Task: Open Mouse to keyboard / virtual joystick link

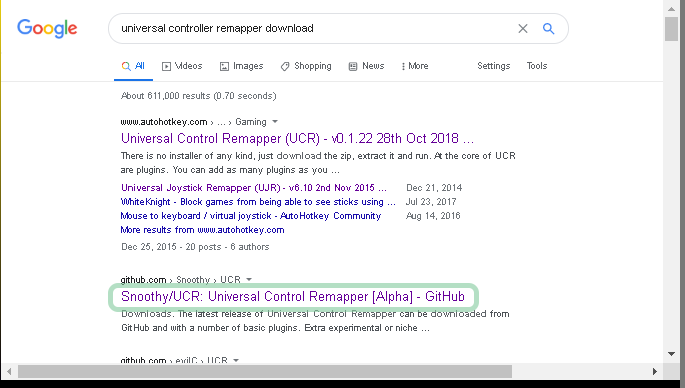Action: click(251, 216)
